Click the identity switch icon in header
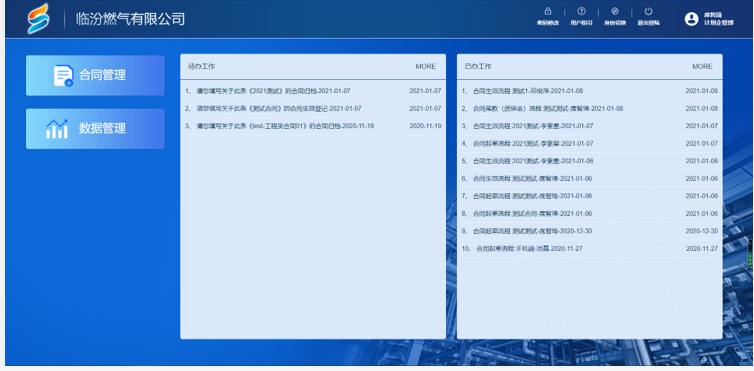Screen dimensions: 754x371 [x=615, y=12]
